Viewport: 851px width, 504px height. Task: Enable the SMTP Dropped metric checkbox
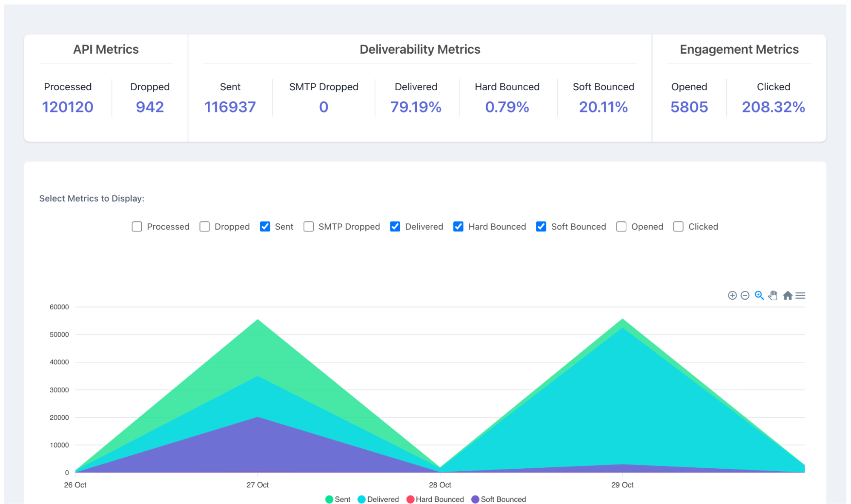(x=308, y=226)
